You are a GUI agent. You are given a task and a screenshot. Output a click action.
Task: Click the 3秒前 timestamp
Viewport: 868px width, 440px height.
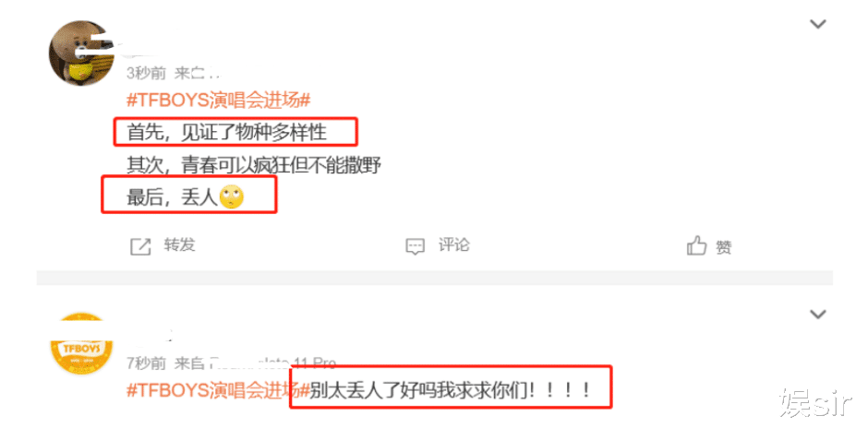point(146,73)
